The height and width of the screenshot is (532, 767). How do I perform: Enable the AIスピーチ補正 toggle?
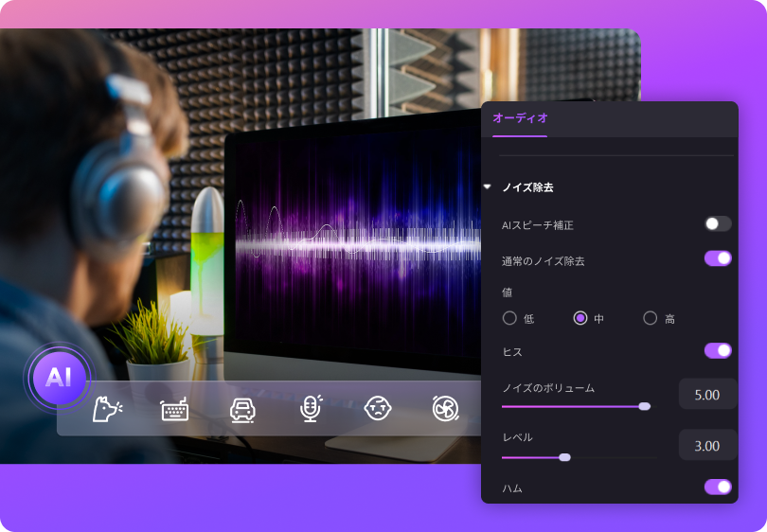(x=718, y=224)
